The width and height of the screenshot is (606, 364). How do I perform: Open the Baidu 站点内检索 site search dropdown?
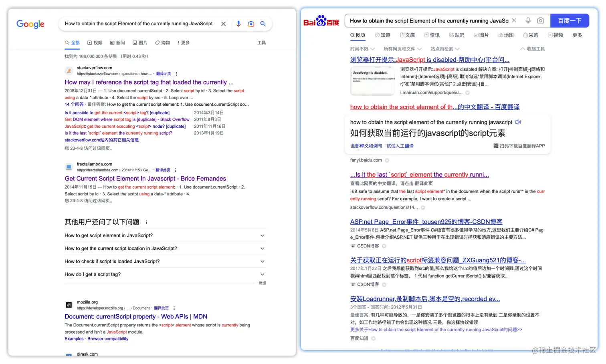445,49
